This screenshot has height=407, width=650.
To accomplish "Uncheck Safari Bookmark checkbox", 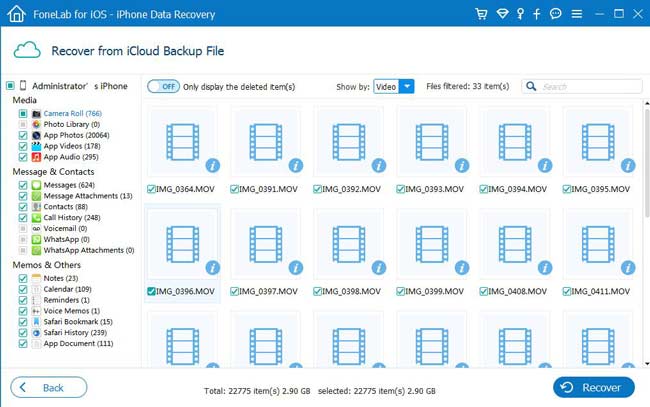I will pyautogui.click(x=23, y=322).
